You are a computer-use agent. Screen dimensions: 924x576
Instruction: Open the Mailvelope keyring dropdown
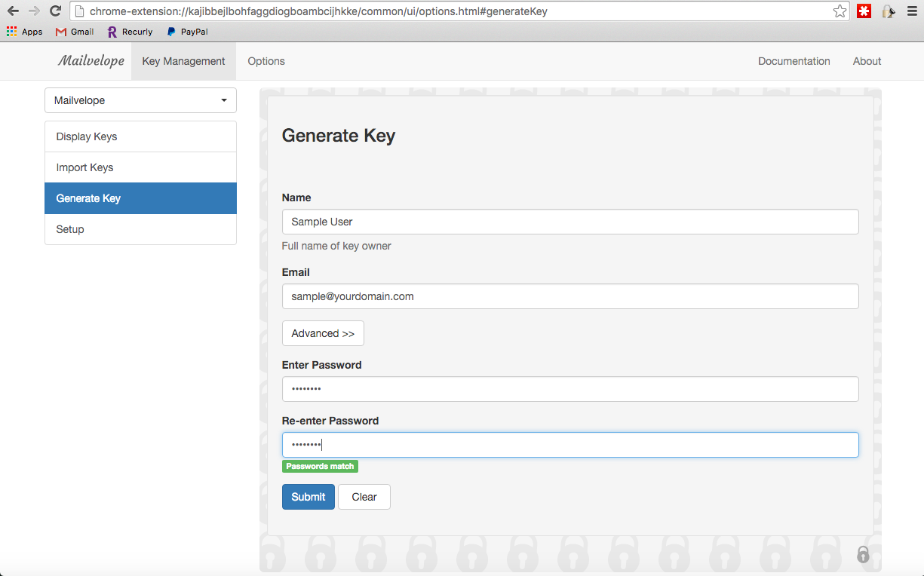coord(140,100)
